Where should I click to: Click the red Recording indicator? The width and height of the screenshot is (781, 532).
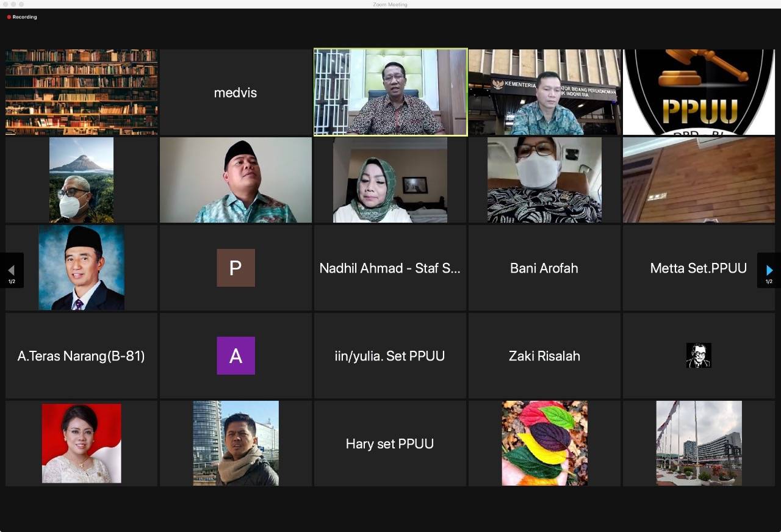coord(22,17)
